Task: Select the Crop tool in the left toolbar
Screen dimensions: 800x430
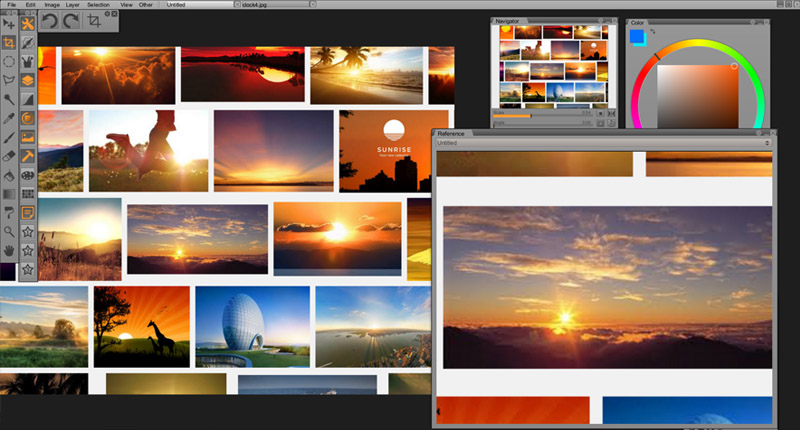Action: (x=9, y=42)
